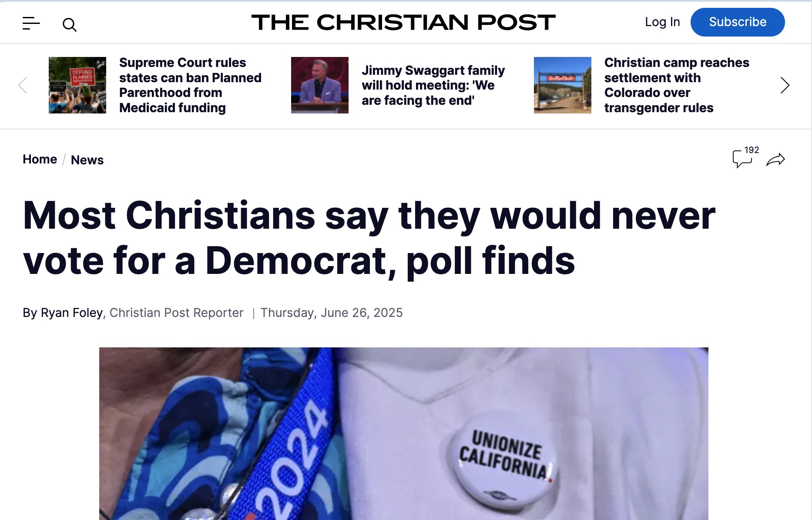Open the Christian camp entrance thumbnail
The width and height of the screenshot is (812, 520).
563,85
